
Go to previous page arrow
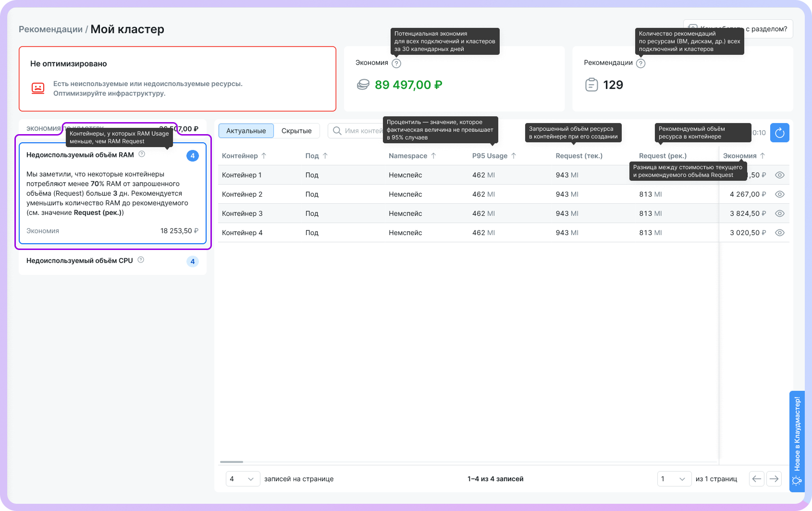point(757,479)
